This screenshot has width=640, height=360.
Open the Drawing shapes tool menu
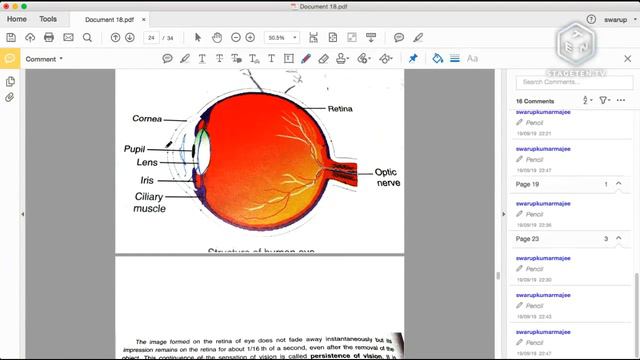click(385, 59)
